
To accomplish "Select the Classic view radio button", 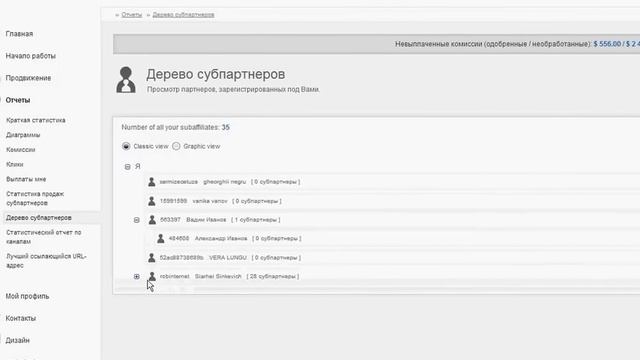I will (126, 146).
